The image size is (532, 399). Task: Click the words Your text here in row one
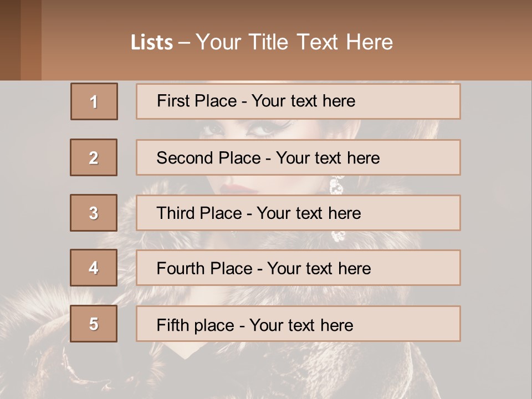(x=303, y=101)
